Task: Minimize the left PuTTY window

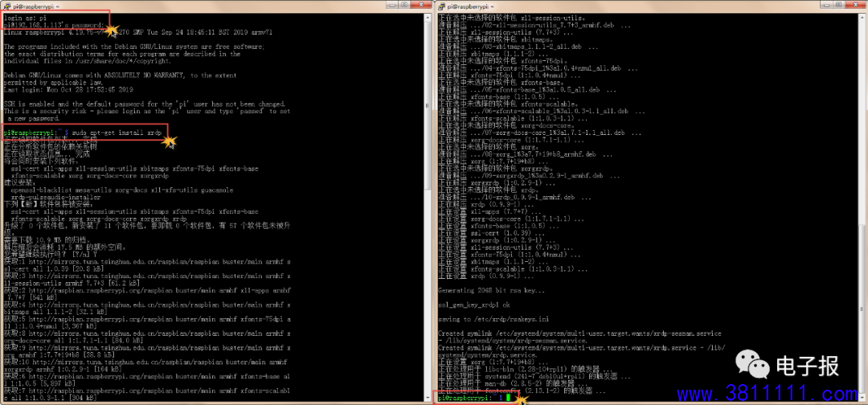Action: tap(391, 5)
